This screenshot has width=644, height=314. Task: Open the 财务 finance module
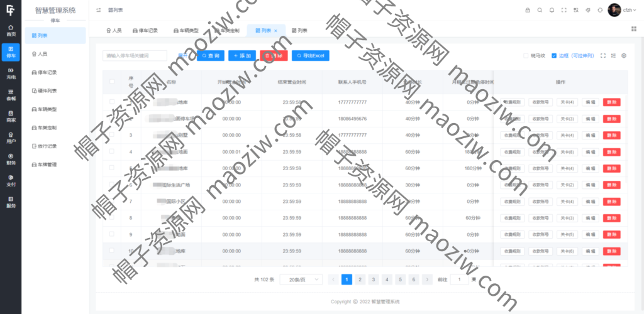click(x=11, y=159)
